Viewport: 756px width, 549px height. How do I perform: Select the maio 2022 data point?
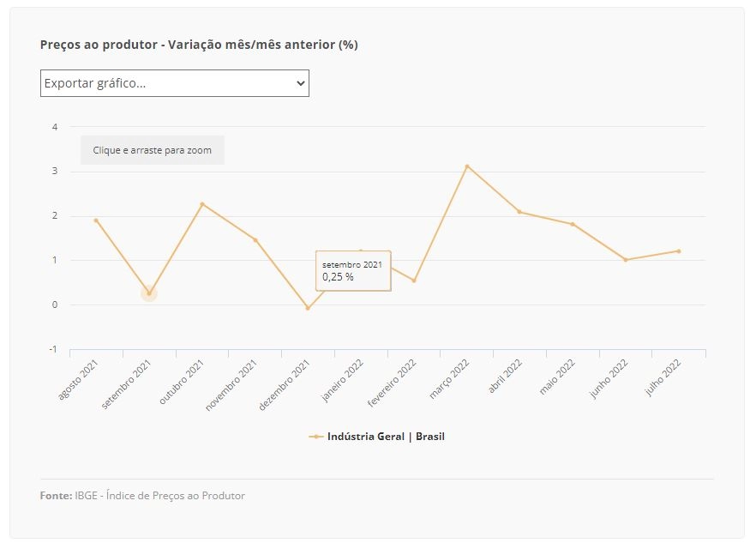click(573, 225)
